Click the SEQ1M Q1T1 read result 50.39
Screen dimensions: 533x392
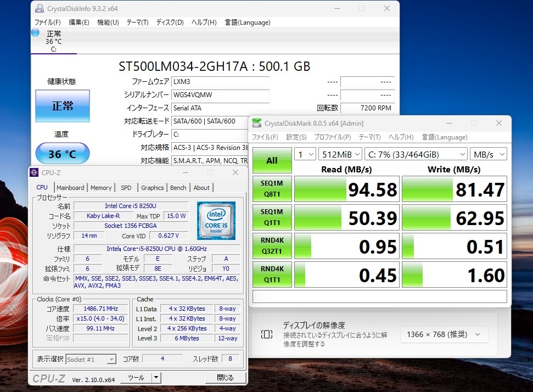347,217
